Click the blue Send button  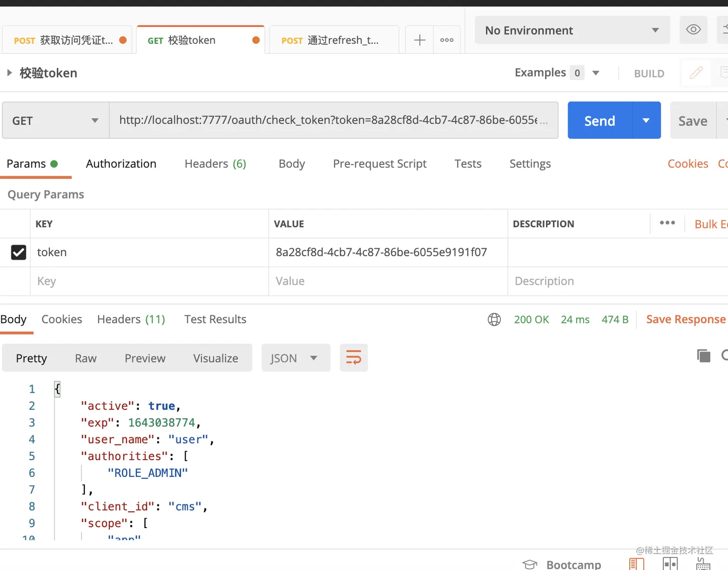point(599,120)
